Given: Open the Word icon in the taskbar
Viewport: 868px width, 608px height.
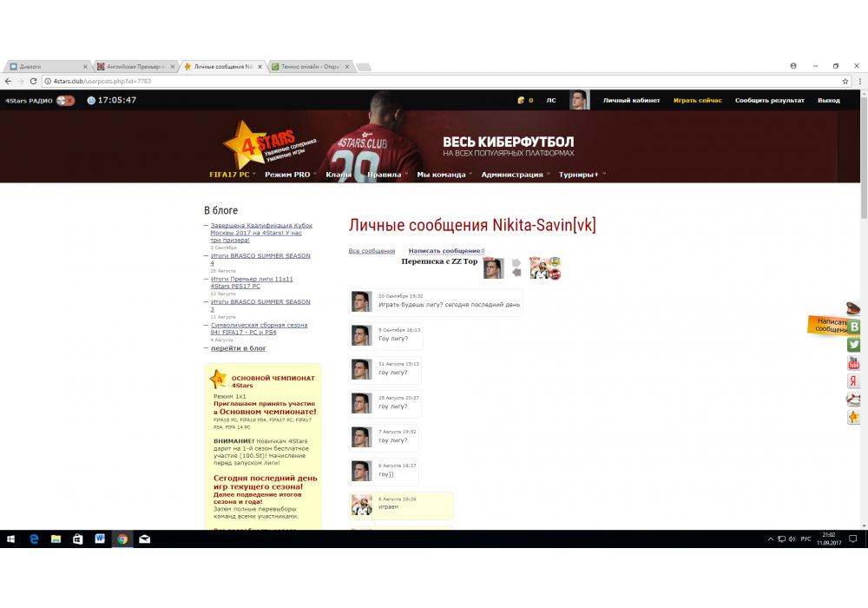Looking at the screenshot, I should [100, 539].
